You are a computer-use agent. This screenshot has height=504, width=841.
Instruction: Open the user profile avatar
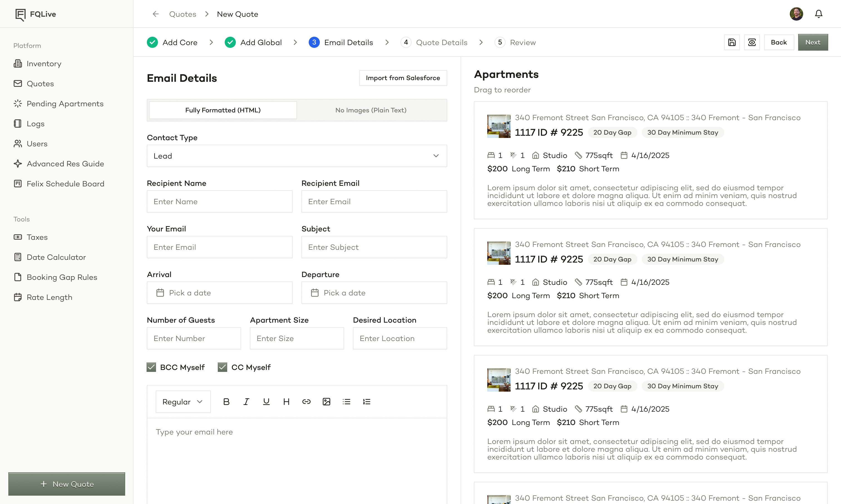tap(796, 14)
